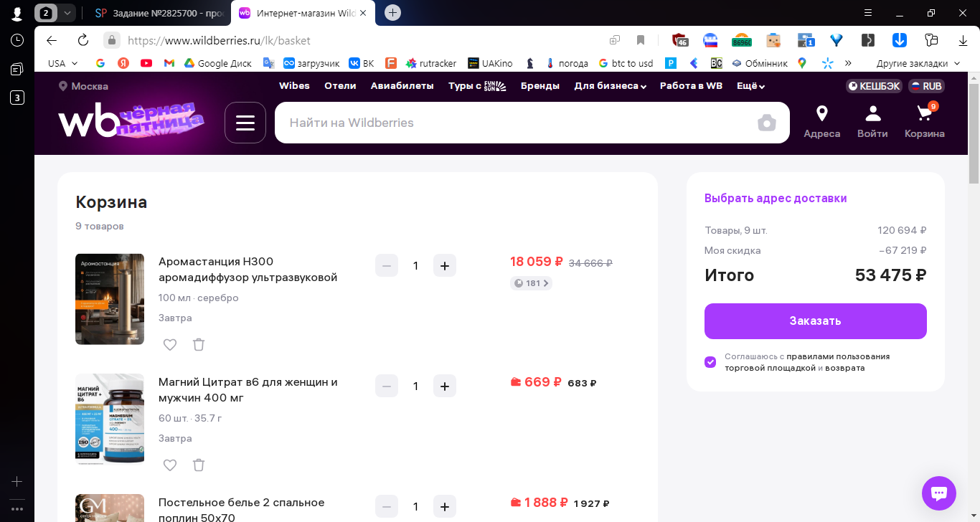Click Аромастанция H300 product thumbnail
Viewport: 980px width, 522px height.
point(110,299)
